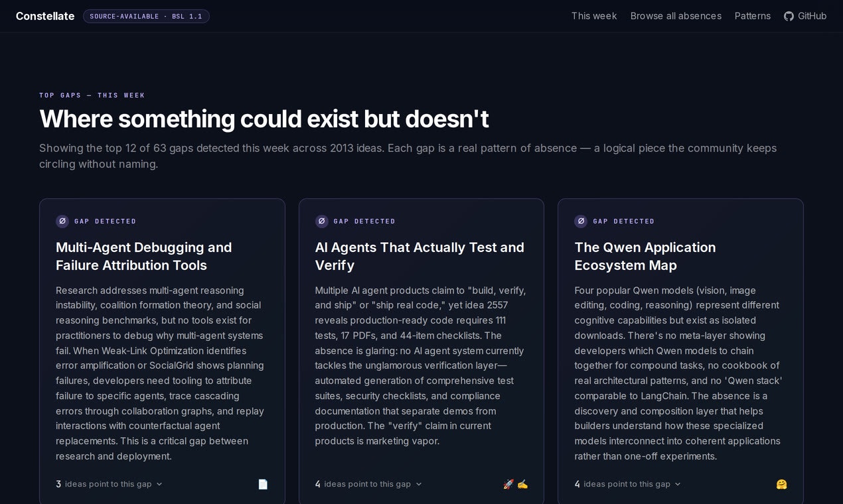Click the GAP DETECTED badge icon on the Qwen card
This screenshot has width=843, height=504.
pyautogui.click(x=581, y=221)
